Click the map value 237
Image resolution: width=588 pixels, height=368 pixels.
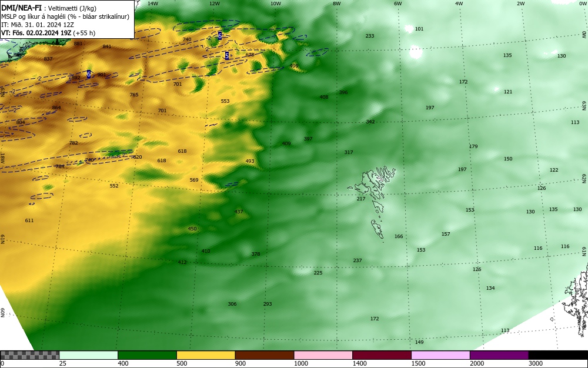tap(358, 260)
